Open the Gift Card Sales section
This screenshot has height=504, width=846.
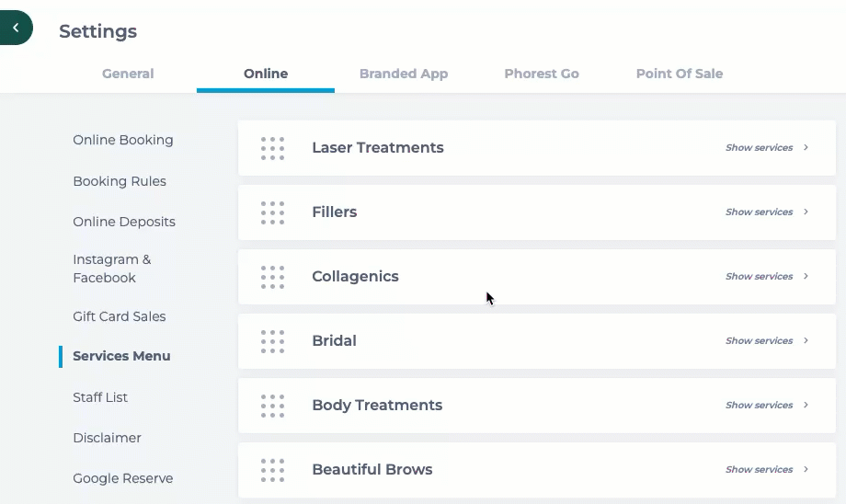pyautogui.click(x=120, y=316)
